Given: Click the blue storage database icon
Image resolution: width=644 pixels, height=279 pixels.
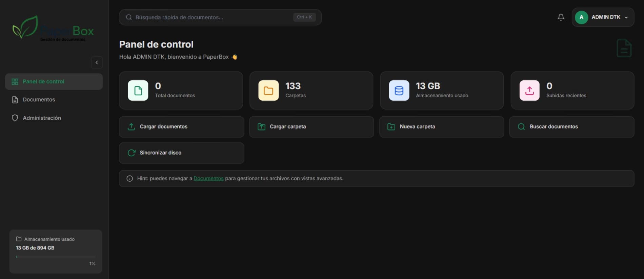Looking at the screenshot, I should (x=399, y=91).
